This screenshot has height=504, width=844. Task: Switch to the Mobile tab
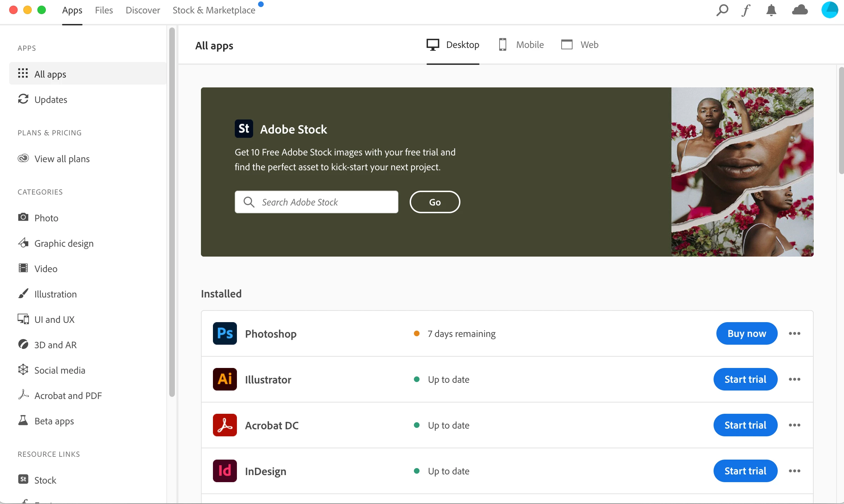click(521, 45)
